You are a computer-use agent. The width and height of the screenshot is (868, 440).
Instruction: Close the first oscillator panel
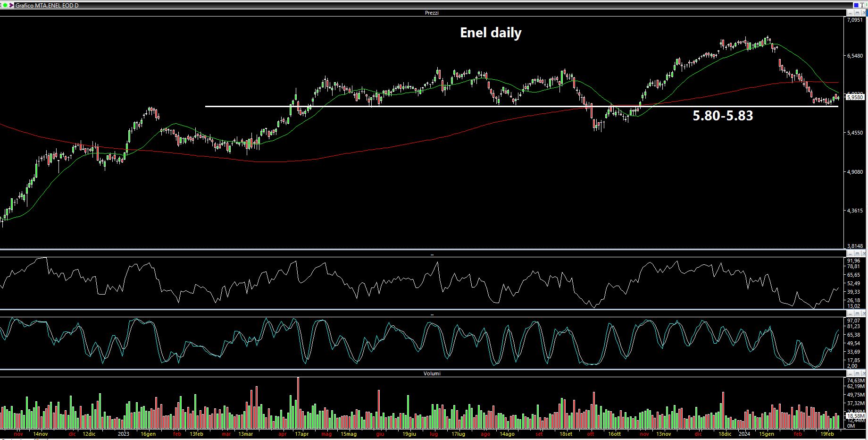pos(864,254)
